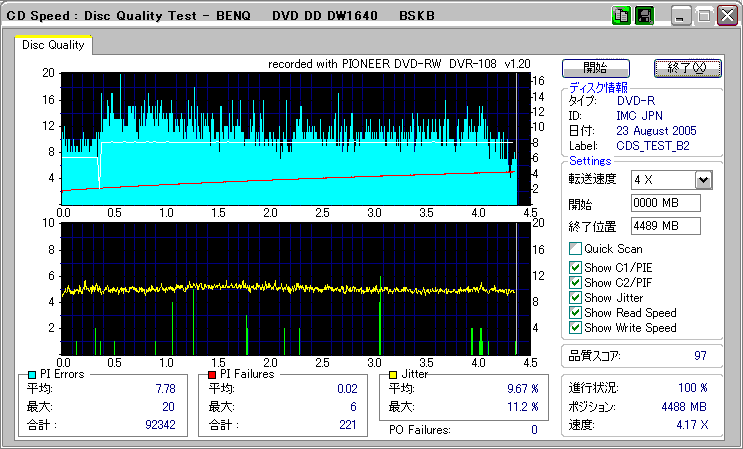The image size is (743, 449).
Task: Close the Disc Quality Test window
Action: click(726, 16)
